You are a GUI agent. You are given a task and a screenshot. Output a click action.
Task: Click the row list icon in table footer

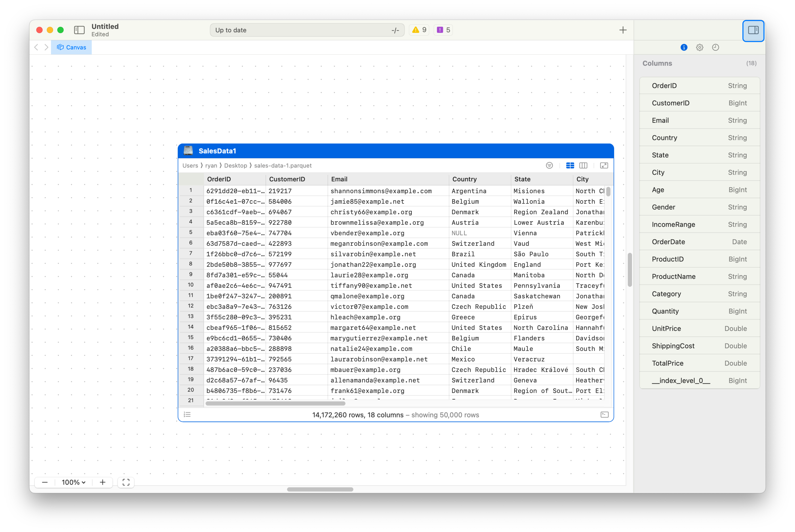(187, 414)
